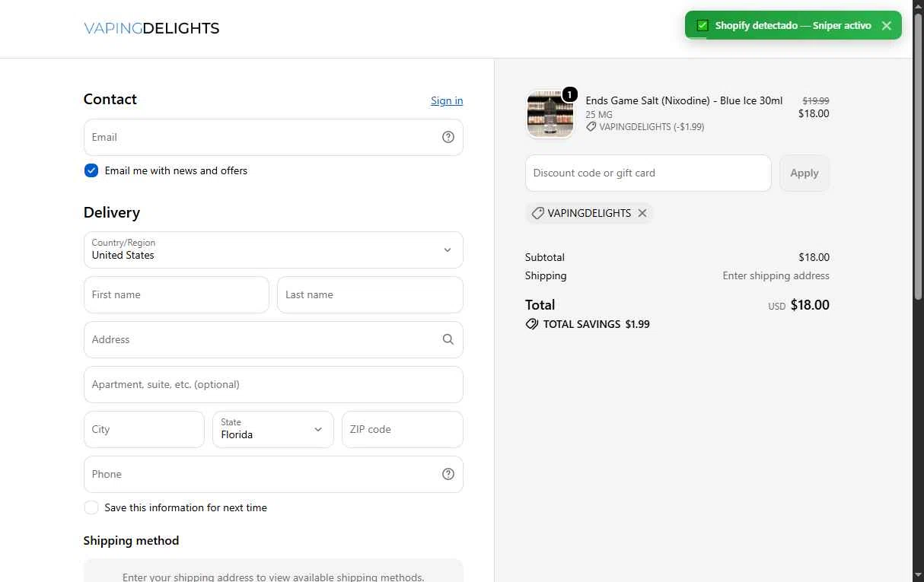The height and width of the screenshot is (582, 924).
Task: Focus the Discount code or gift card field
Action: 648,173
